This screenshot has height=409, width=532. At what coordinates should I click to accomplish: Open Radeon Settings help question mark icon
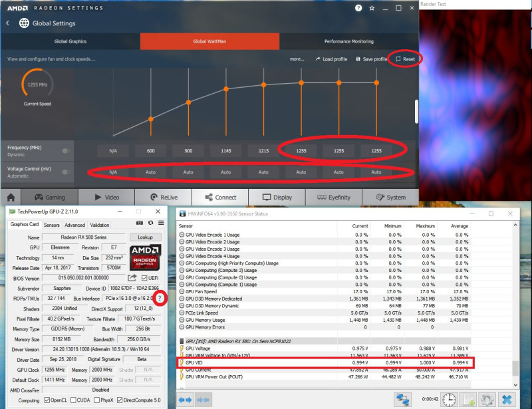(x=358, y=8)
